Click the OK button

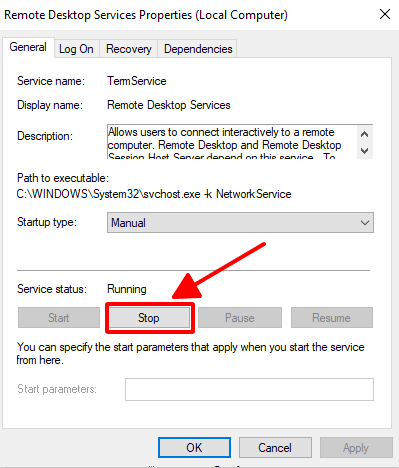pyautogui.click(x=194, y=448)
